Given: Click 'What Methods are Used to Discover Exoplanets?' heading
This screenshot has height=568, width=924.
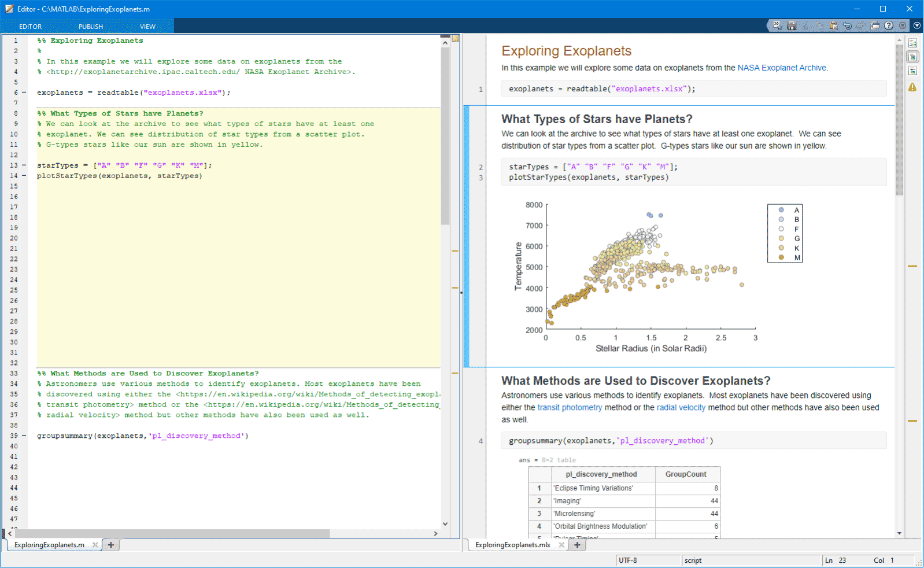Looking at the screenshot, I should coord(635,381).
